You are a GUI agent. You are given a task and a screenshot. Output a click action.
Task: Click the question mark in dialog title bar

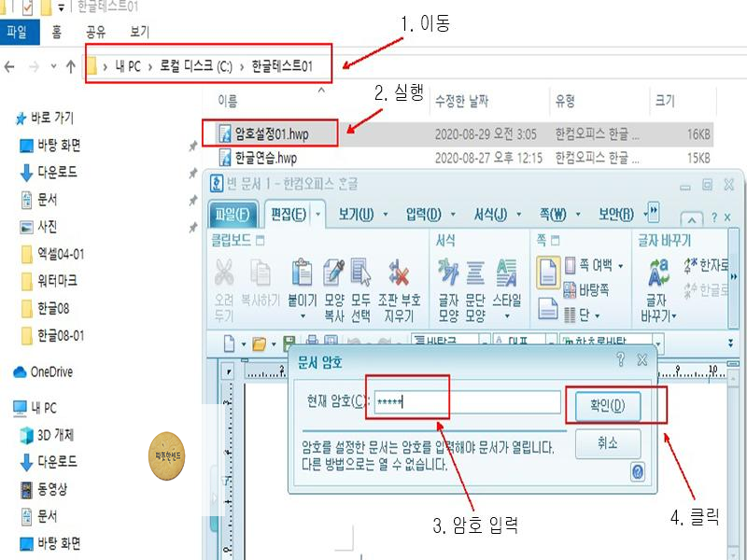point(620,359)
